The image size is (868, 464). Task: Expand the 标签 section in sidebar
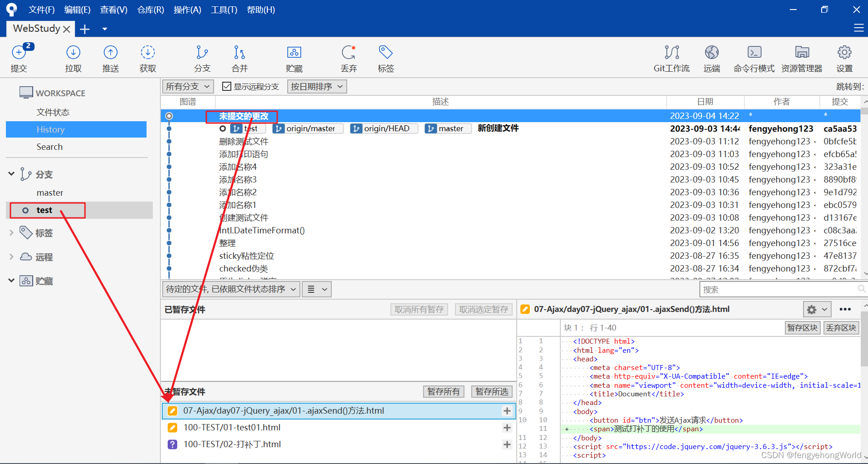click(11, 232)
